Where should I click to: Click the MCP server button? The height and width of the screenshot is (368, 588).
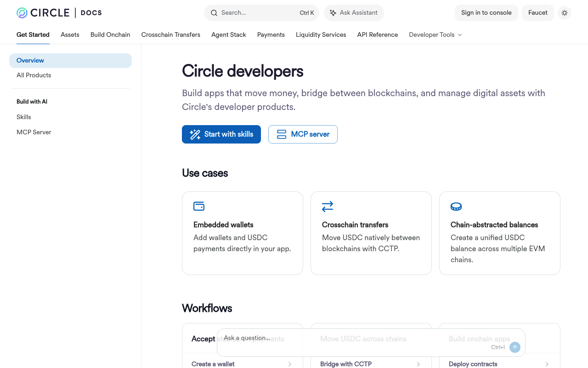(303, 134)
